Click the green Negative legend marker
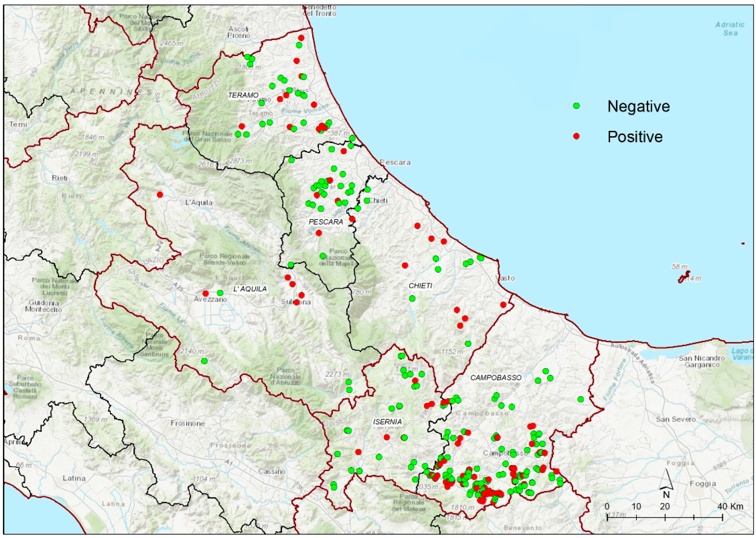The image size is (756, 538). 576,106
